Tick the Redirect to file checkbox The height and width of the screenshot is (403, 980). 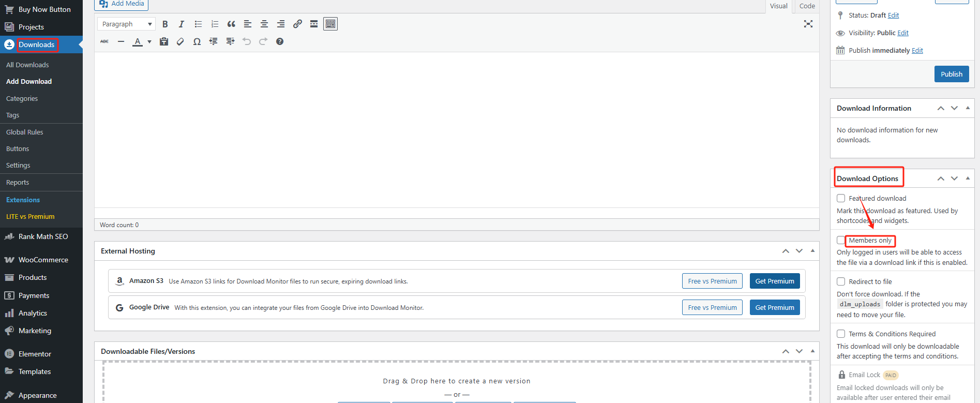(841, 281)
